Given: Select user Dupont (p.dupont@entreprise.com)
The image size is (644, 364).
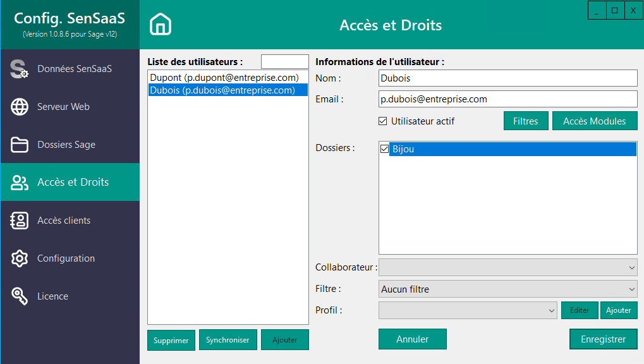Looking at the screenshot, I should 228,77.
